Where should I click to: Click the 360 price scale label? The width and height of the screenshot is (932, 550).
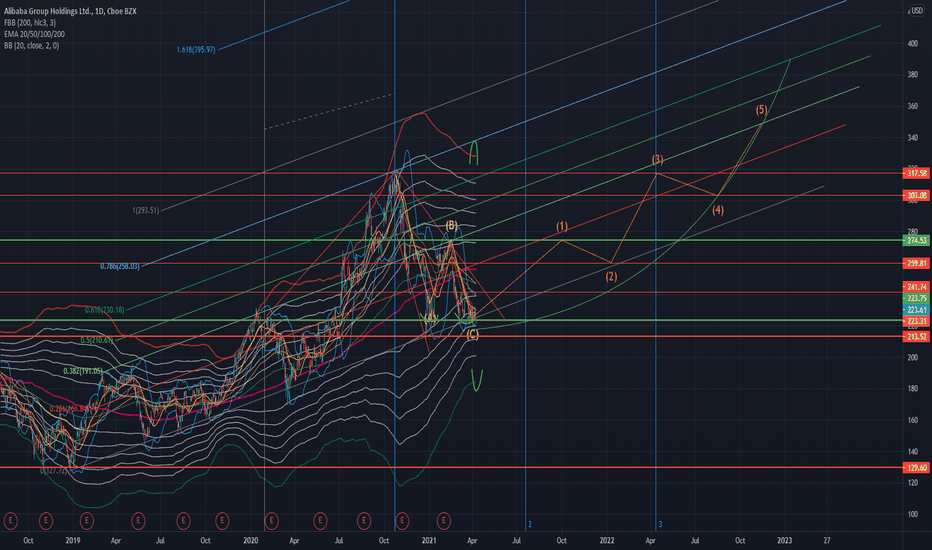[912, 106]
